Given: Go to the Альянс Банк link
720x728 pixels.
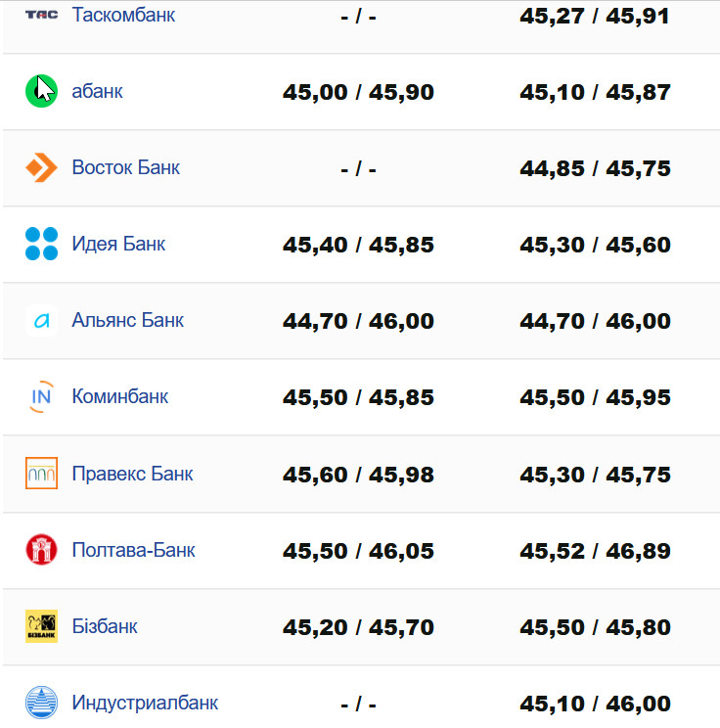Looking at the screenshot, I should tap(127, 320).
